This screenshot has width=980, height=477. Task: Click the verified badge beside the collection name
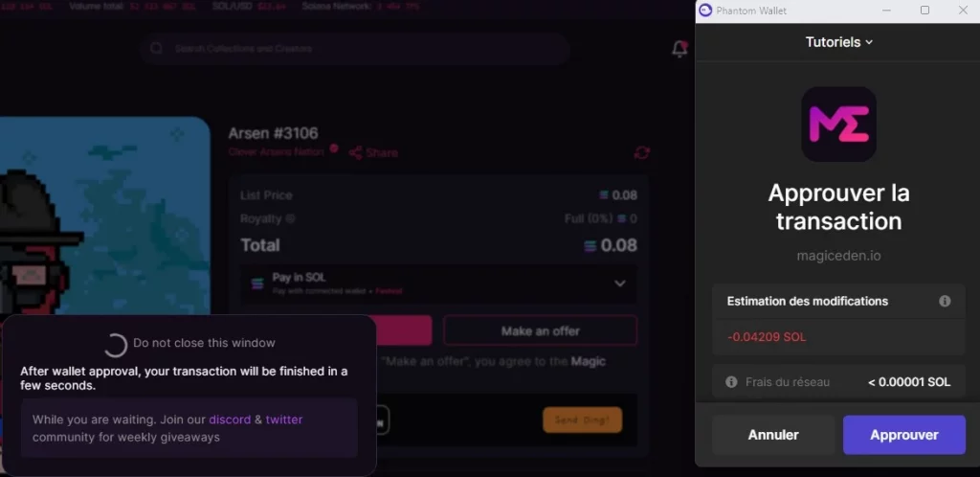tap(334, 148)
